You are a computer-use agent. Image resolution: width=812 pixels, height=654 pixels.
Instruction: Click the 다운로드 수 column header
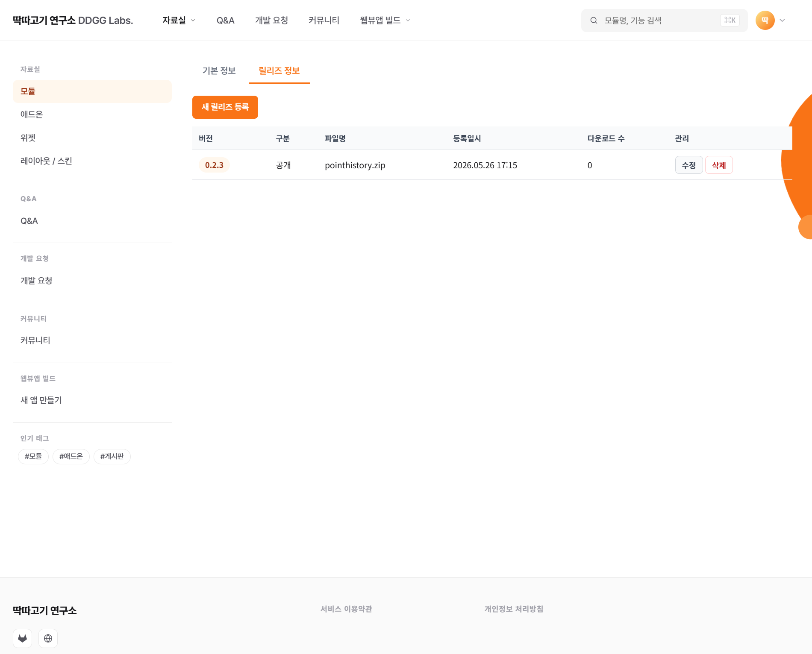606,138
